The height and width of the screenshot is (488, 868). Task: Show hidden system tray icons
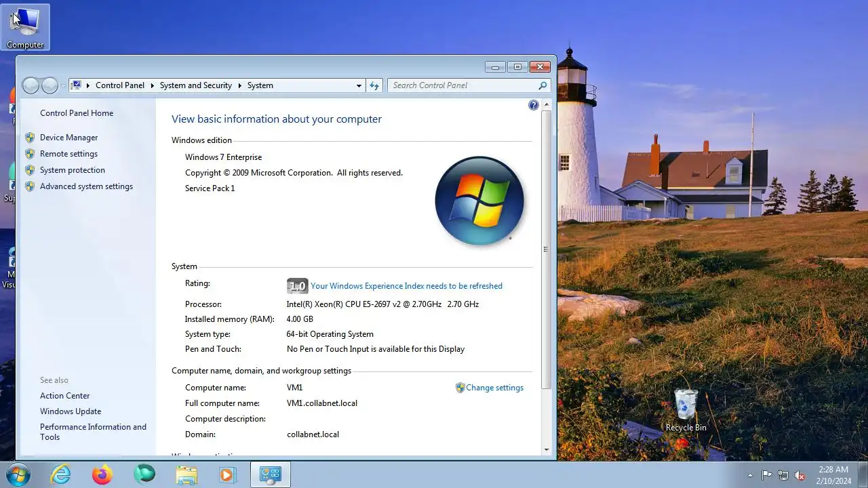pos(750,475)
